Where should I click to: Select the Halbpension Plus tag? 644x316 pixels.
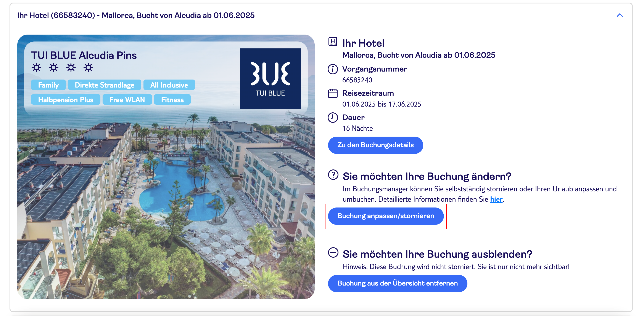click(x=66, y=100)
